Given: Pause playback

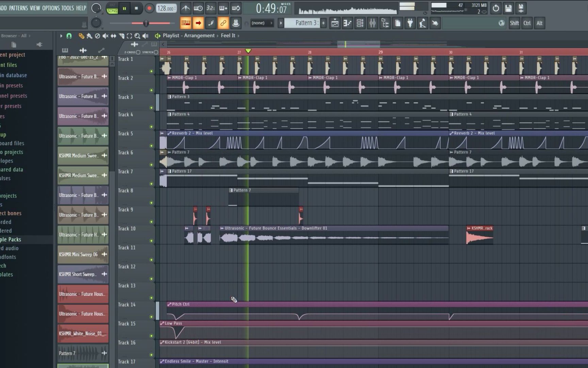Looking at the screenshot, I should tap(125, 9).
